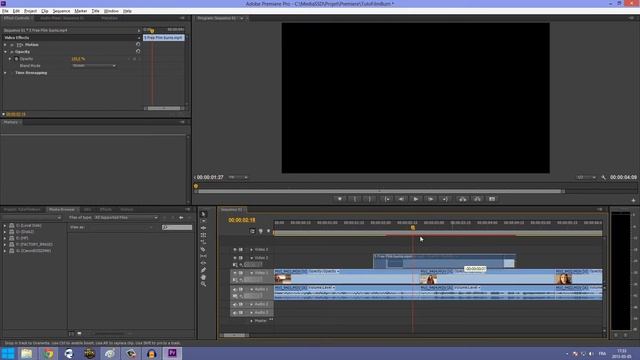Click Media Browser back arrow
The image size is (640, 360).
pos(181,218)
